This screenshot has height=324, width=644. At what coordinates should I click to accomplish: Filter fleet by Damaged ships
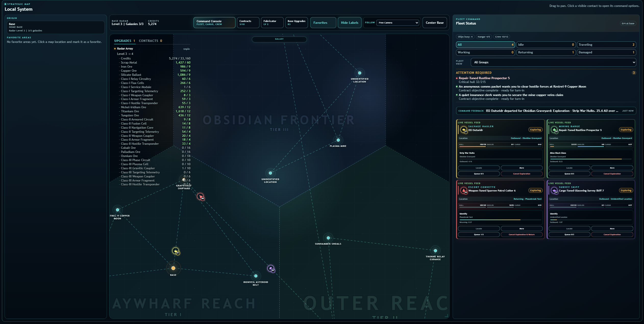tap(606, 52)
